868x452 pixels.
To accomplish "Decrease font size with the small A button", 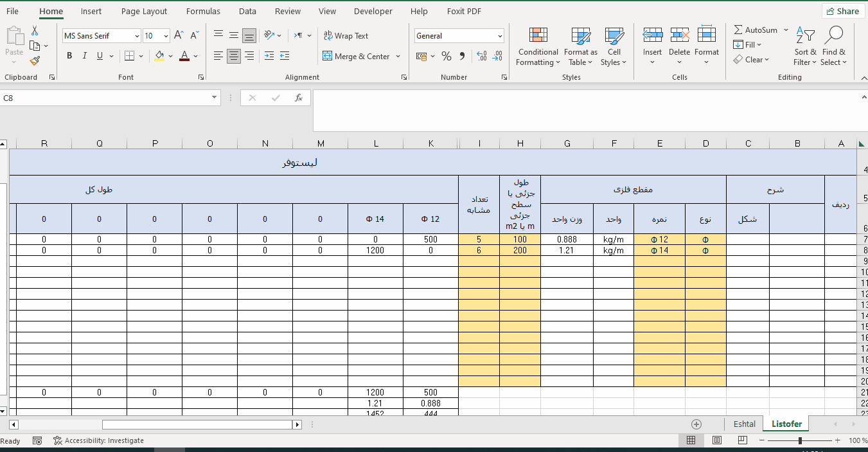I will tap(195, 36).
